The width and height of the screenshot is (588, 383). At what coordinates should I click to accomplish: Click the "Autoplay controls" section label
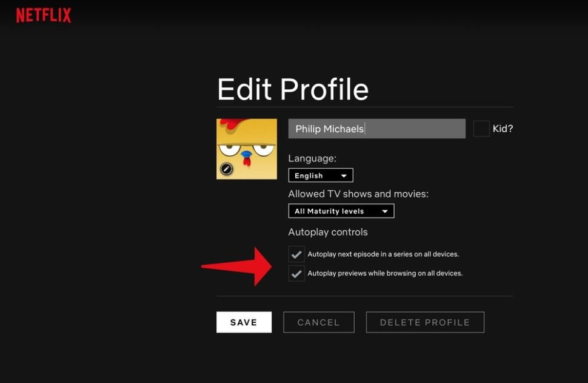(x=328, y=232)
